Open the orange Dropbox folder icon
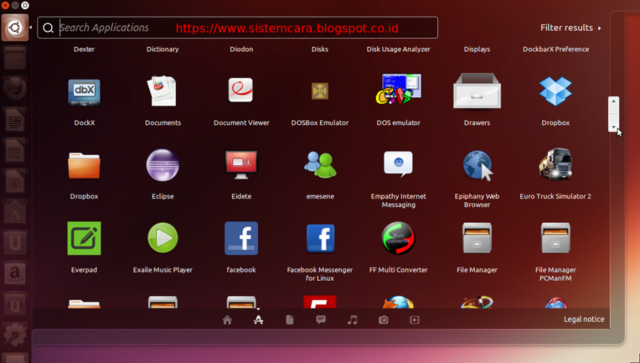Screen dimensions: 640x363 coord(84,165)
